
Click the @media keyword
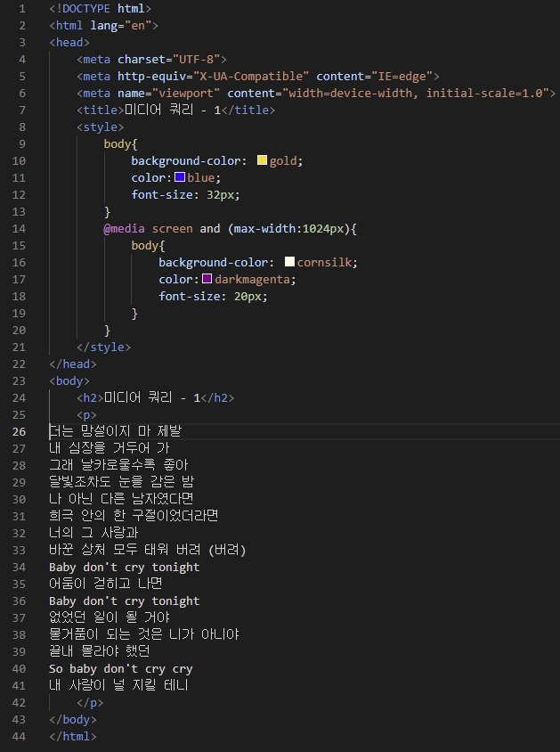click(124, 229)
